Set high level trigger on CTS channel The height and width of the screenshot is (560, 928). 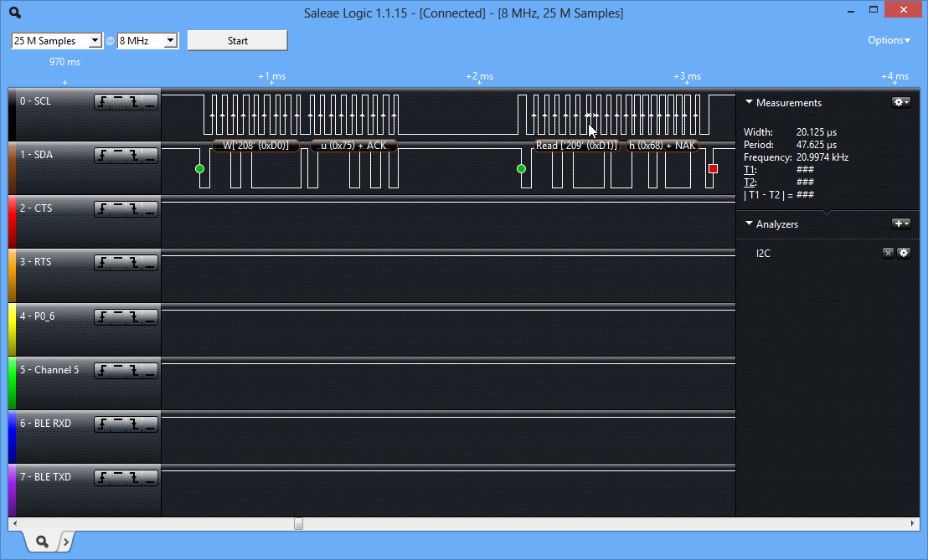point(118,209)
